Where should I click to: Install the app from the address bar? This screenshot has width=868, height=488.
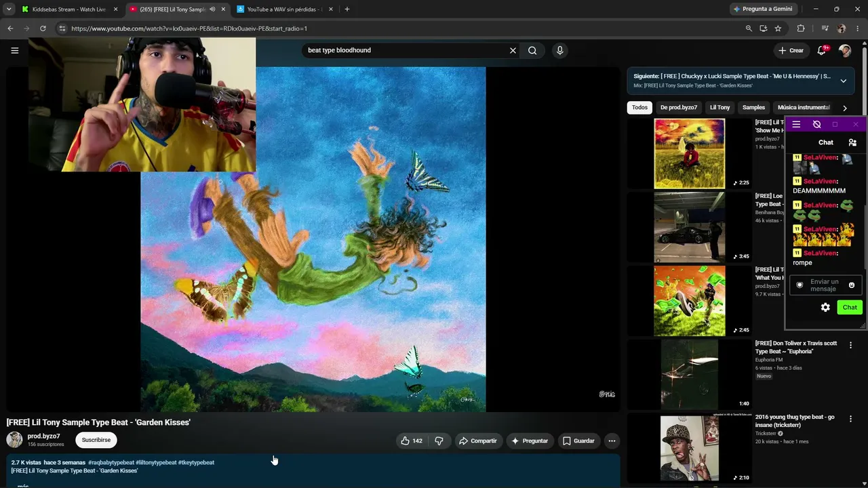point(764,28)
